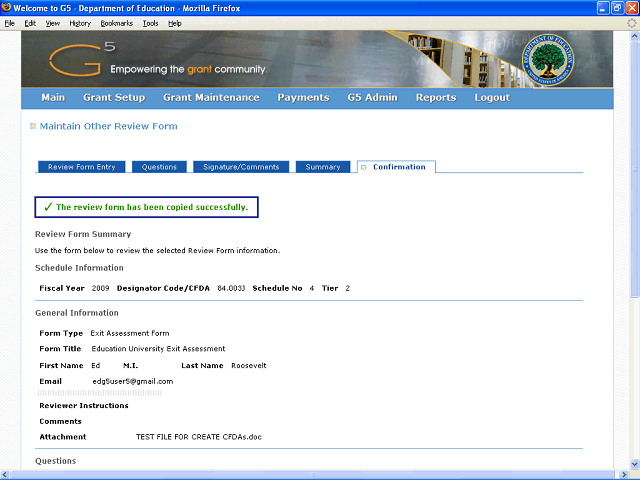
Task: Switch to Summary tab
Action: (323, 167)
